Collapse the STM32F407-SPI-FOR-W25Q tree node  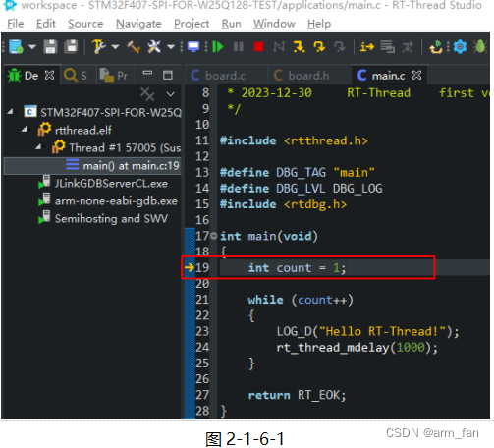pos(10,112)
